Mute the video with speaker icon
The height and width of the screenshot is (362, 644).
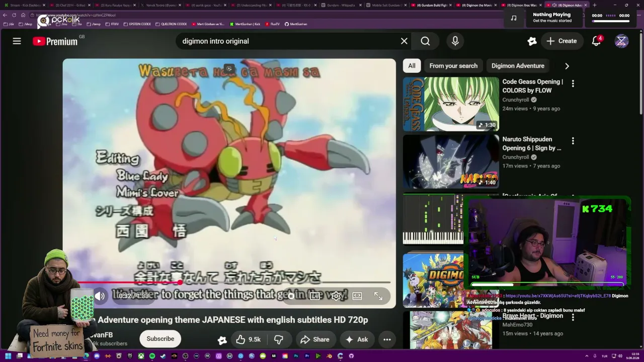[100, 296]
